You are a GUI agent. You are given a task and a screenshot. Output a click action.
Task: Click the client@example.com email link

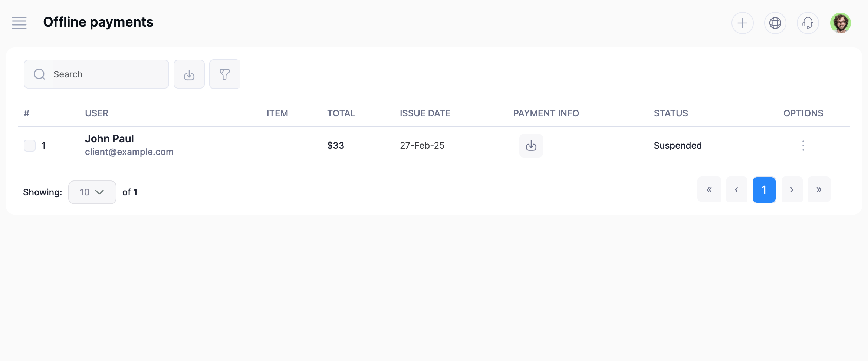coord(129,152)
